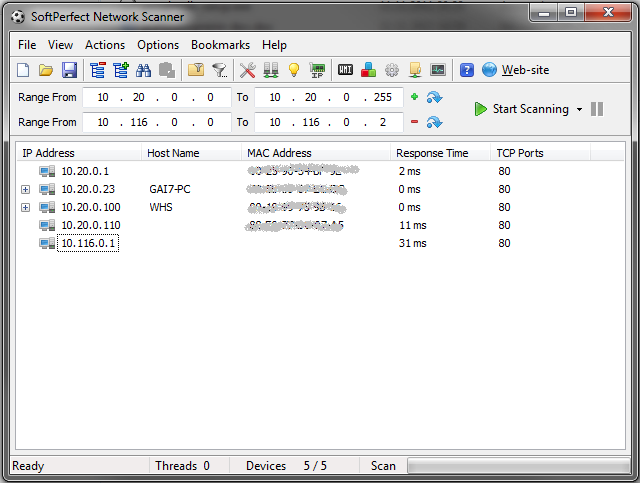Click first To field ending in 255
This screenshot has height=483, width=640.
click(329, 98)
